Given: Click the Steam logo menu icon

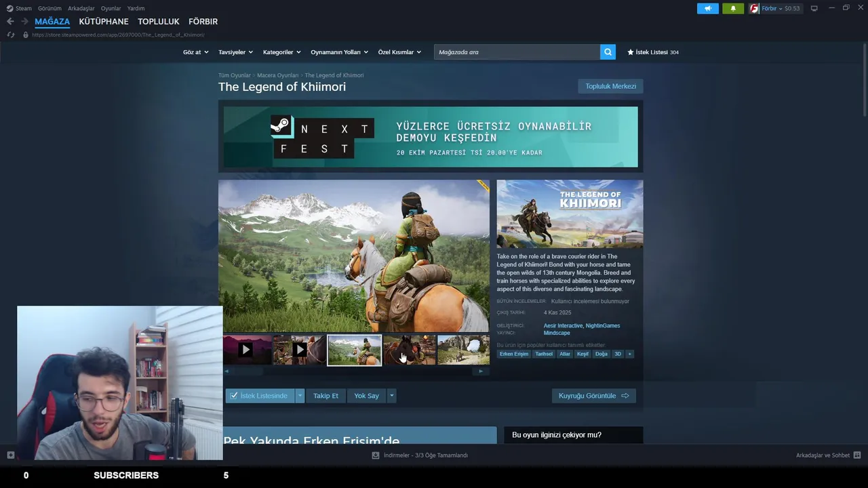Looking at the screenshot, I should [9, 8].
